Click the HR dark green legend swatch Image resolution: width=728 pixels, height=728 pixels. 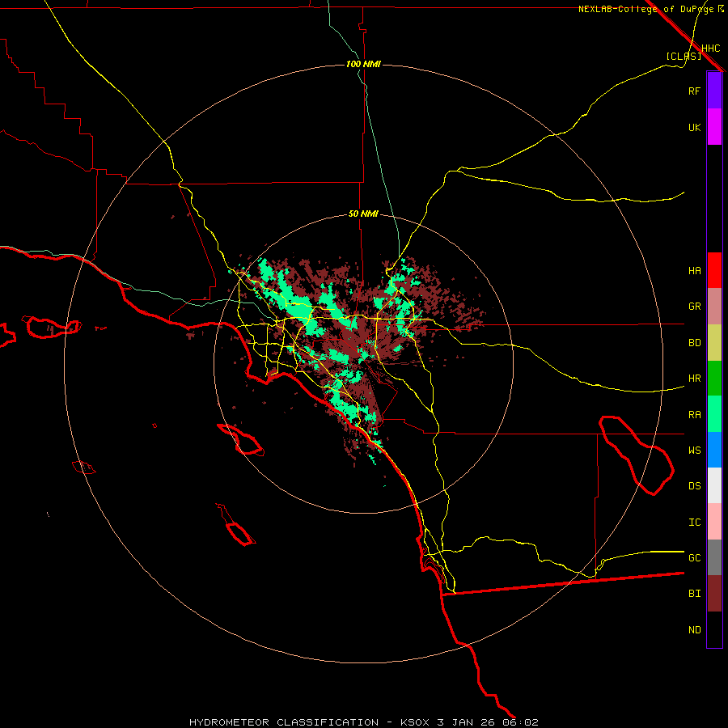(x=714, y=379)
